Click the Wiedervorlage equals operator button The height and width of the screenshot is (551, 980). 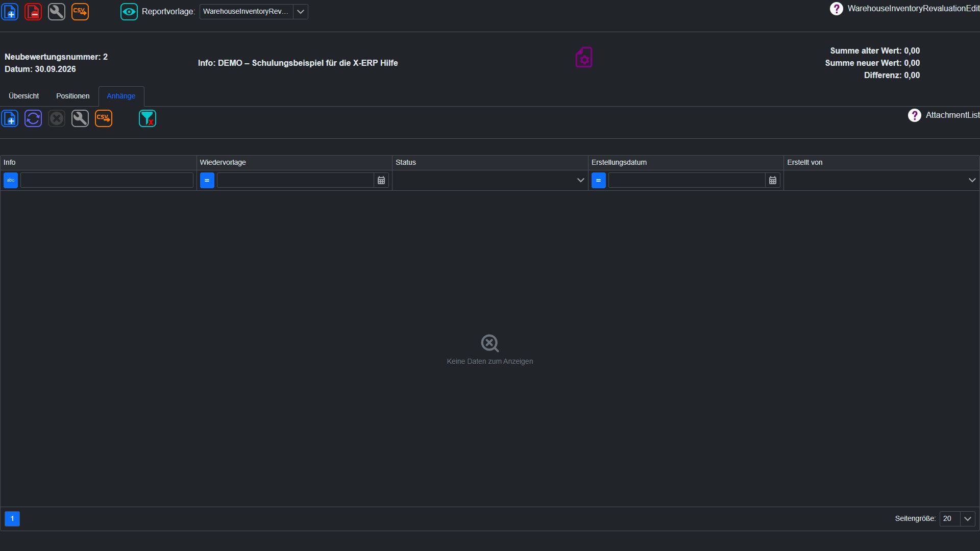click(x=207, y=180)
